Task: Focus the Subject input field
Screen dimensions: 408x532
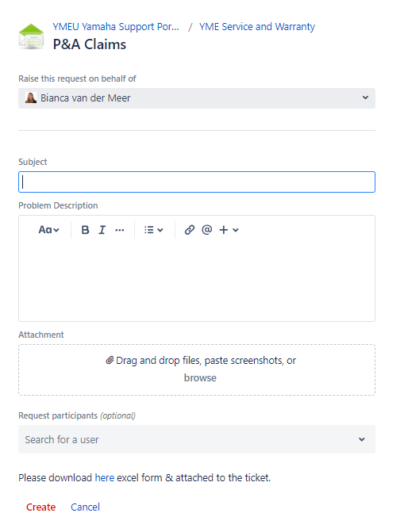Action: (197, 182)
